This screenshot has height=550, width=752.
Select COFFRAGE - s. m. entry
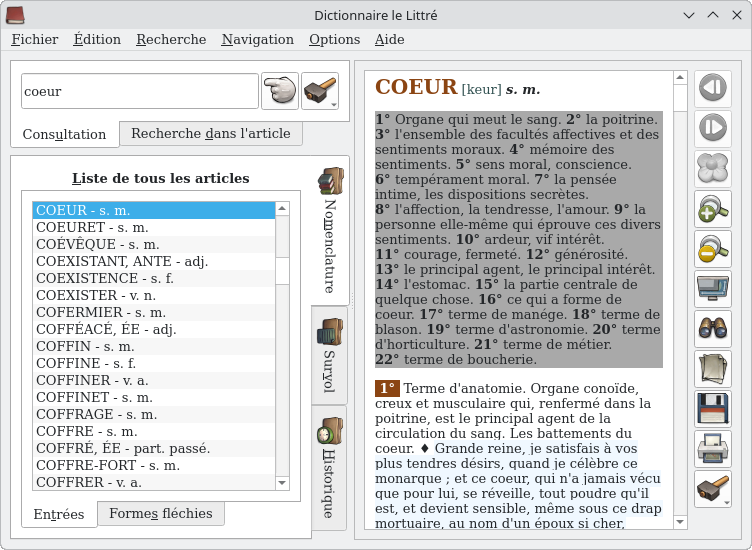pyautogui.click(x=154, y=414)
